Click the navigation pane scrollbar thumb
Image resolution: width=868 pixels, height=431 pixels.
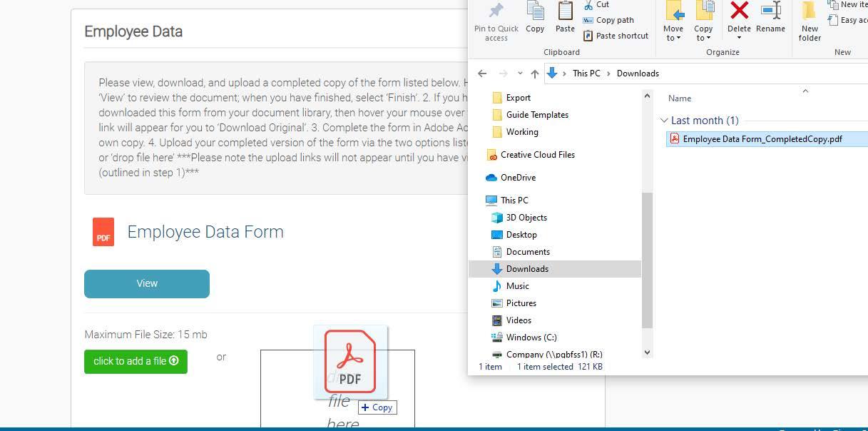pyautogui.click(x=648, y=260)
